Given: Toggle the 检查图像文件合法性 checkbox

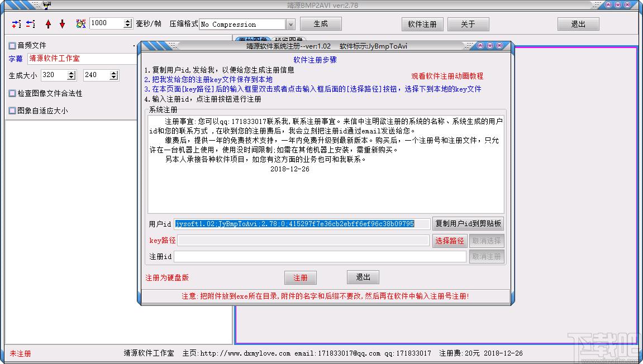Looking at the screenshot, I should (x=12, y=93).
